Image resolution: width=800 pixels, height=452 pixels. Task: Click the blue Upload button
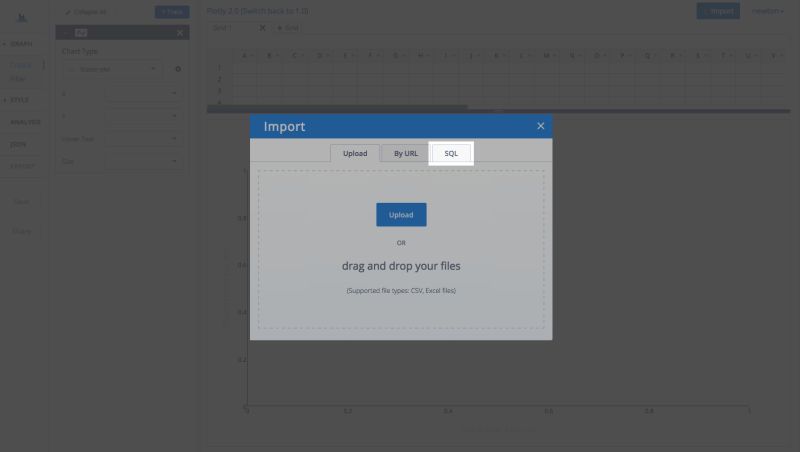click(x=401, y=215)
